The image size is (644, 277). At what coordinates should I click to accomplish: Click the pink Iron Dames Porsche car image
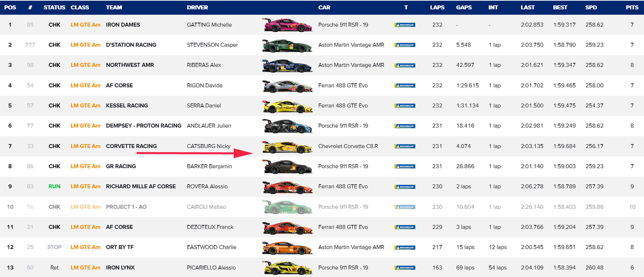[x=287, y=25]
